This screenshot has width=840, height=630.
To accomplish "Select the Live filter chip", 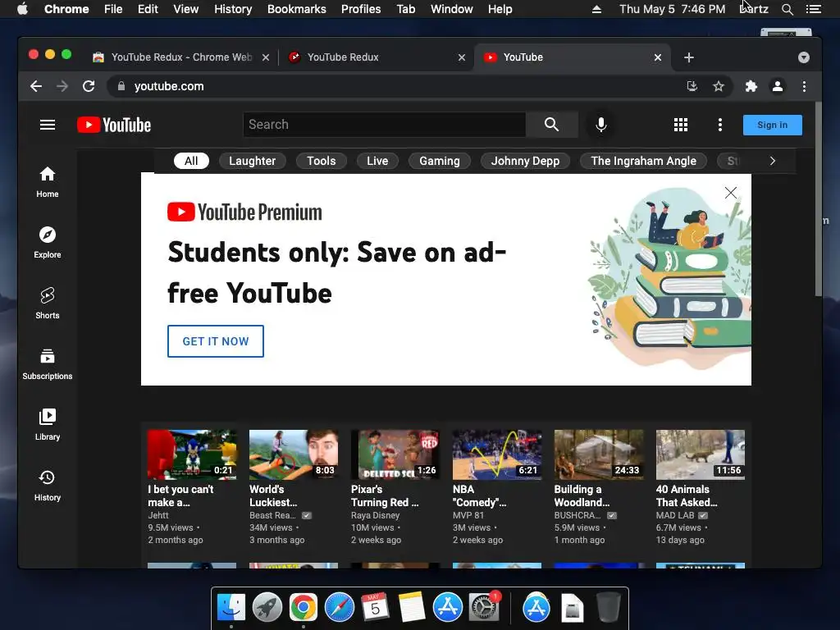I will 377,161.
